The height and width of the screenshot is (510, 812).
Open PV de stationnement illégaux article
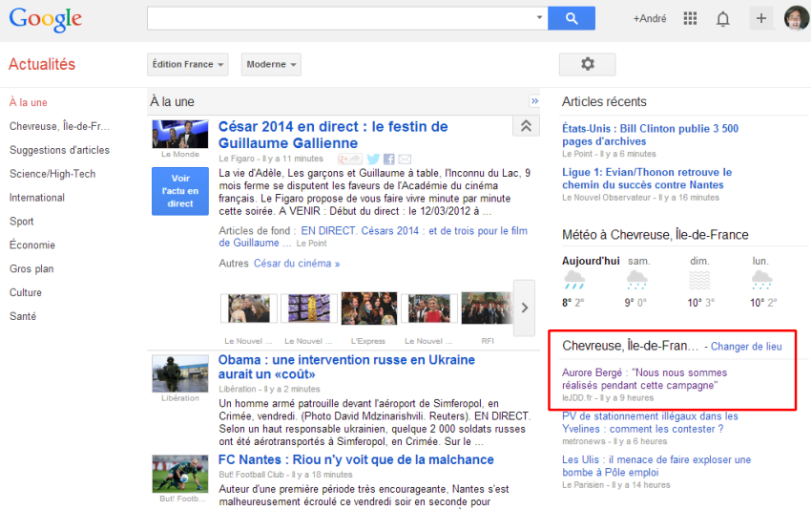tap(650, 422)
